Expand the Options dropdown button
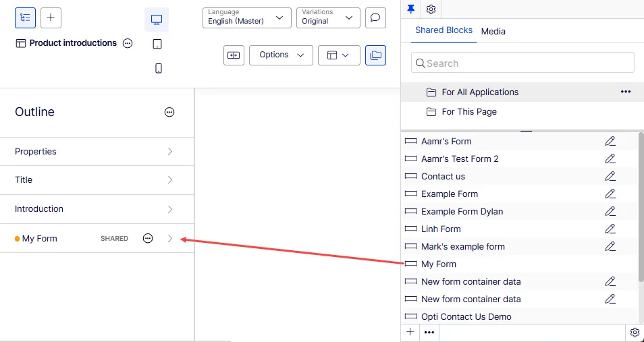 point(281,55)
